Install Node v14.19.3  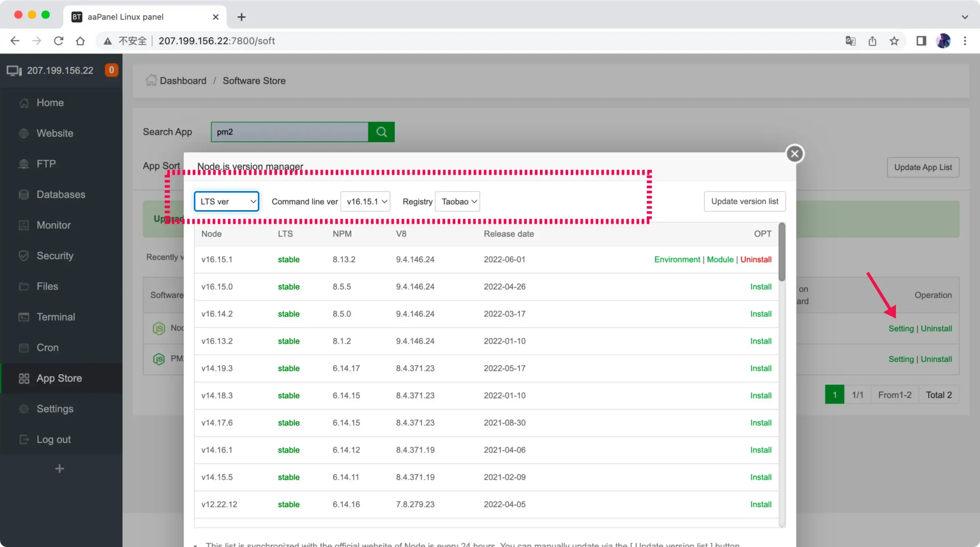pos(761,368)
